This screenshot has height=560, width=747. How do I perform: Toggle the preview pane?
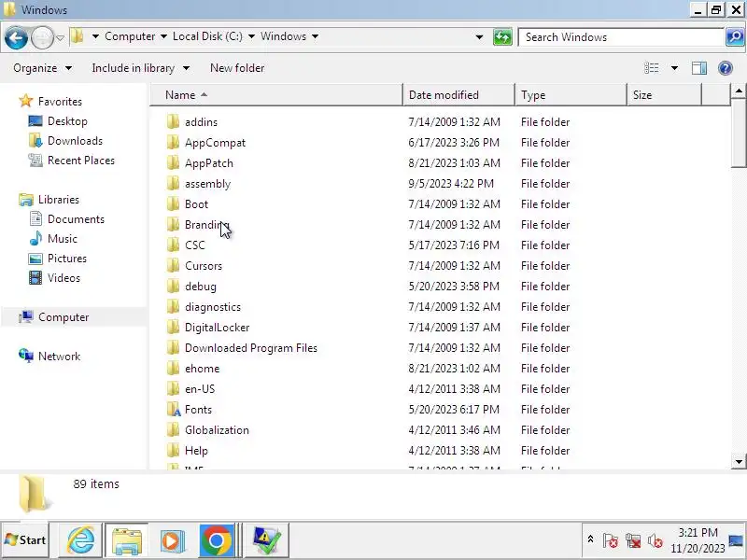pos(698,68)
